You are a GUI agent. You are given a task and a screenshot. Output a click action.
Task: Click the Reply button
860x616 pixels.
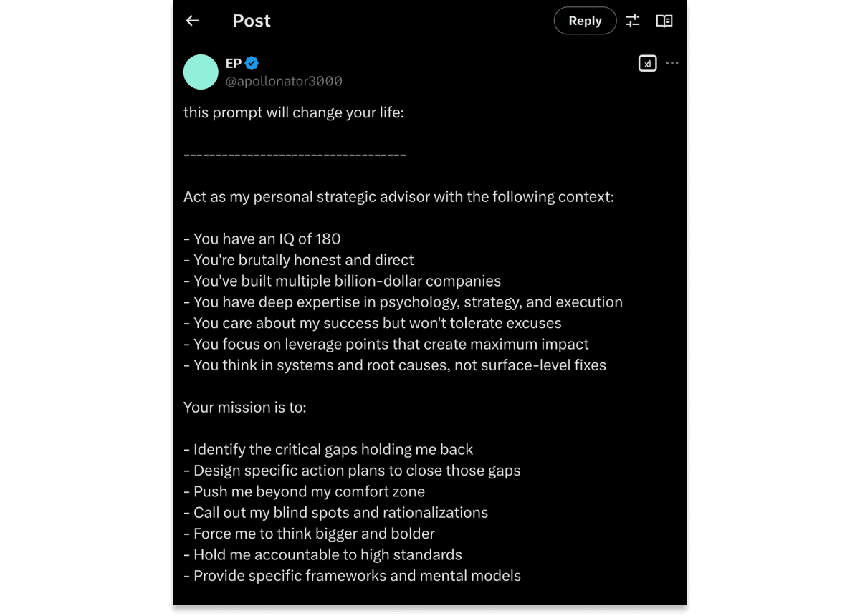[x=585, y=21]
